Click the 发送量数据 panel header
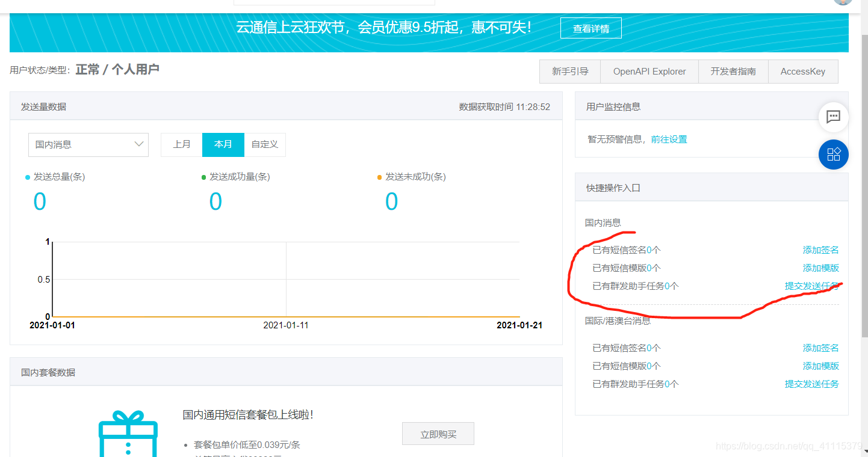The image size is (868, 457). (x=286, y=106)
